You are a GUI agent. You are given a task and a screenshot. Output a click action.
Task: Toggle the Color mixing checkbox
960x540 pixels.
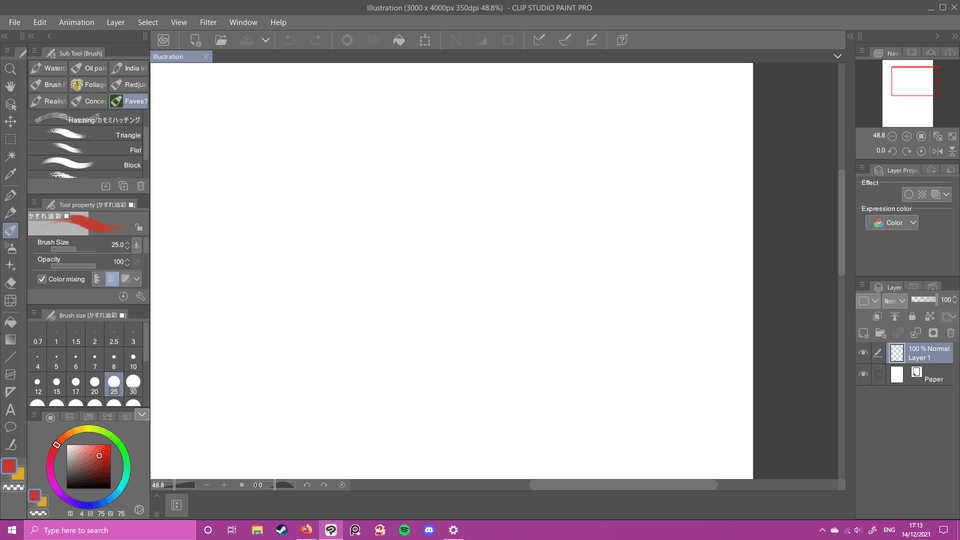click(42, 279)
